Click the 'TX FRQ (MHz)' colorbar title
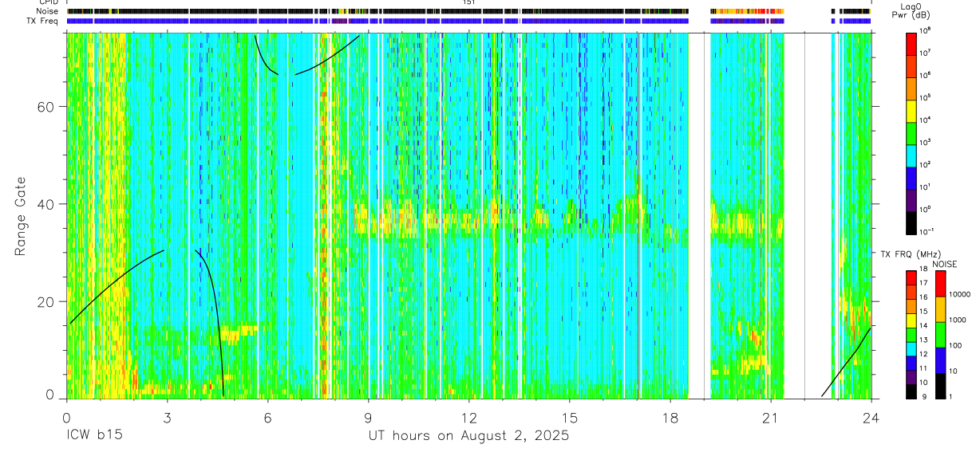 909,254
